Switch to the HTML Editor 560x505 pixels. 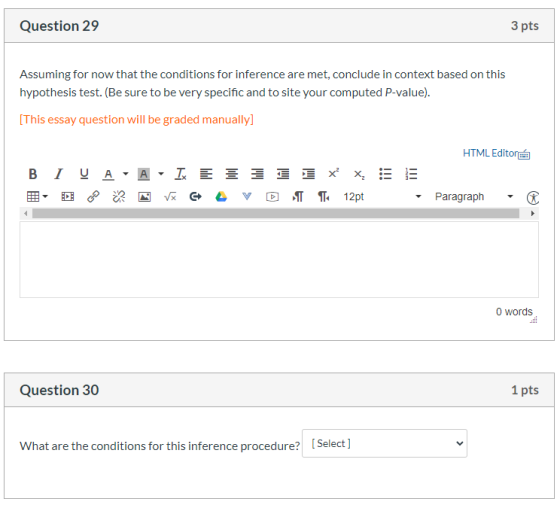490,153
